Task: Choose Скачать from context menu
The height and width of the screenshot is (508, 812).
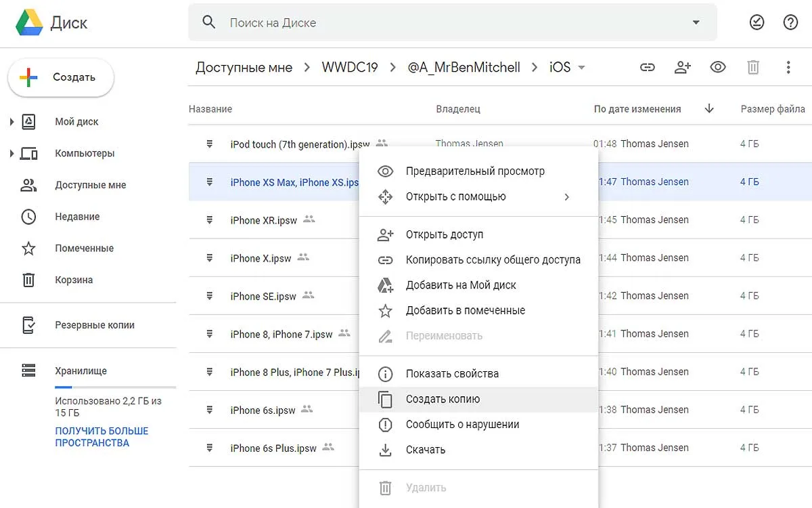Action: (x=478, y=450)
